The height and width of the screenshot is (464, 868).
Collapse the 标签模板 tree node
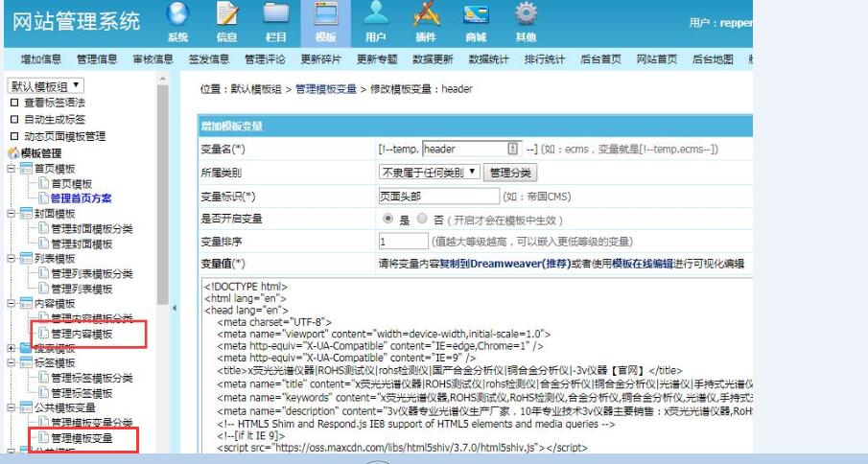12,362
